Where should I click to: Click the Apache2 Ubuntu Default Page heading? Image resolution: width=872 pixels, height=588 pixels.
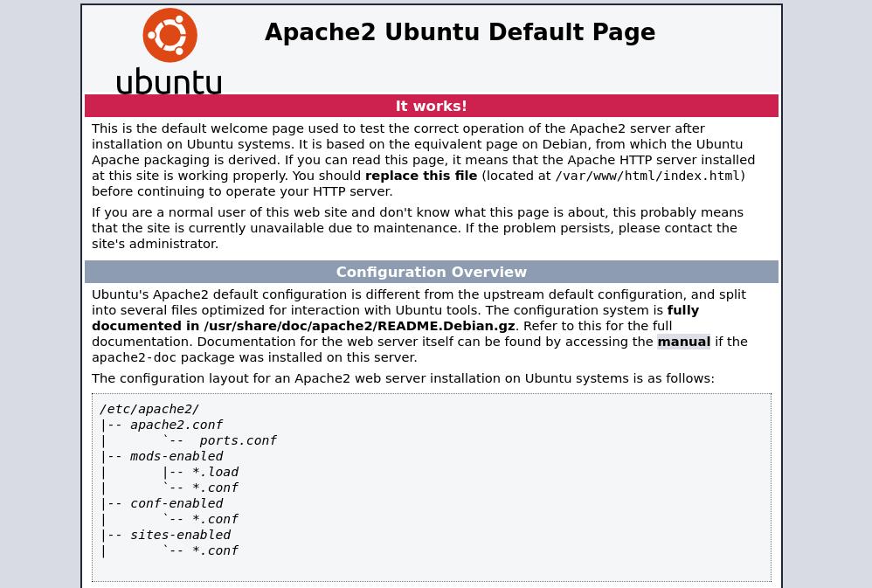[460, 32]
